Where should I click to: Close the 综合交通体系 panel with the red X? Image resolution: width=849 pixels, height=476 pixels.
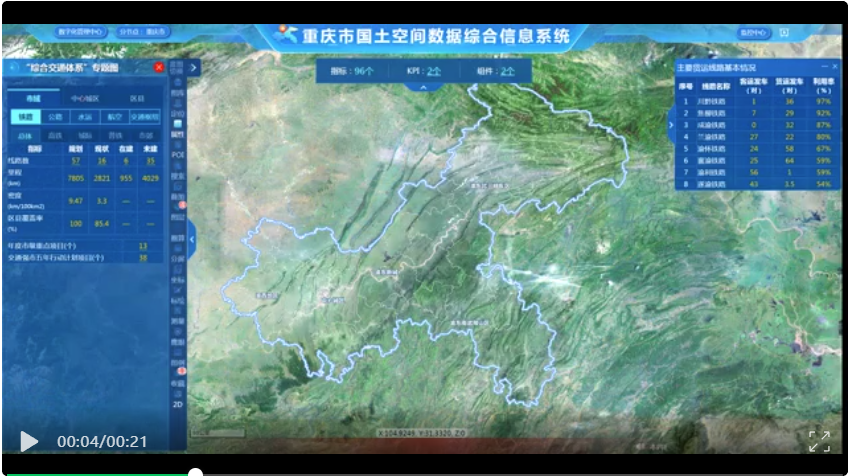[x=159, y=67]
